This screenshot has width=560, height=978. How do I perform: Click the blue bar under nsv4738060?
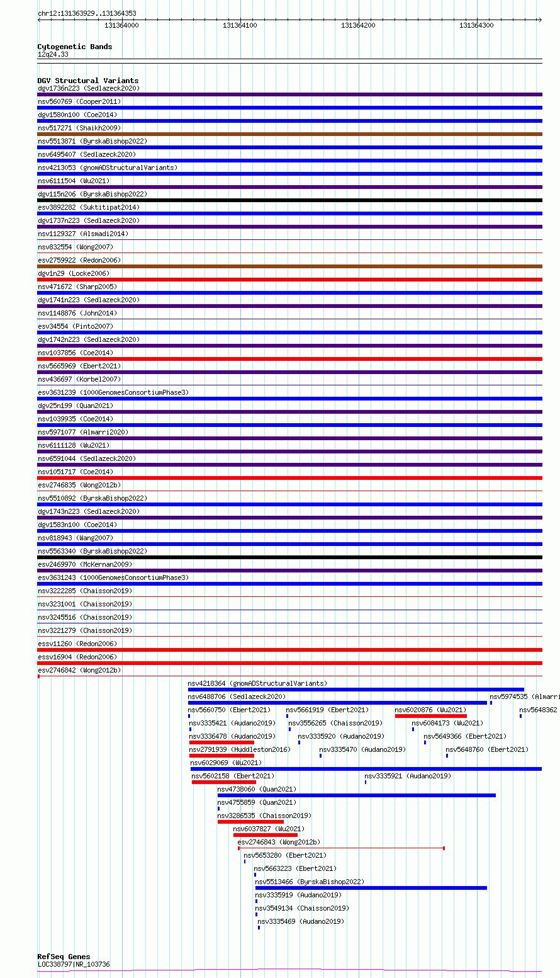[x=356, y=795]
